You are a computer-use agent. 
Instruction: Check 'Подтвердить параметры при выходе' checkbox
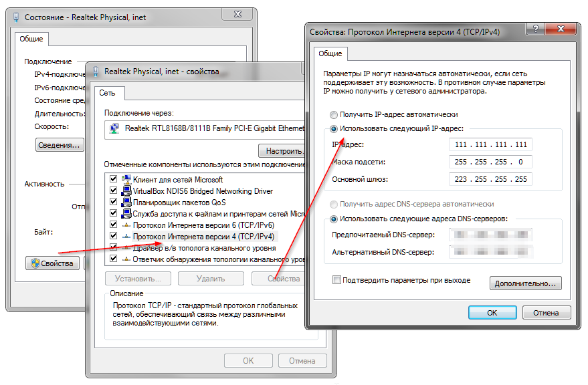pyautogui.click(x=336, y=280)
